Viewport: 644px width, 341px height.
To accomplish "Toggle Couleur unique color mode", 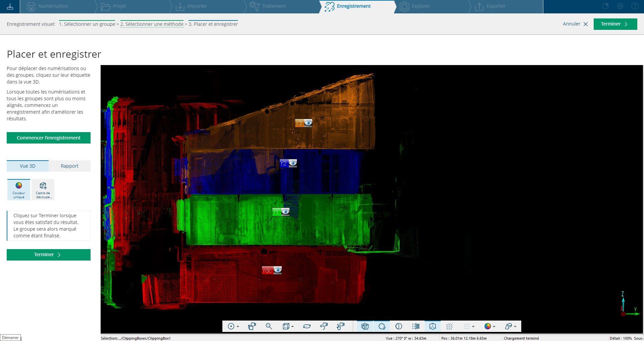I will 19,189.
